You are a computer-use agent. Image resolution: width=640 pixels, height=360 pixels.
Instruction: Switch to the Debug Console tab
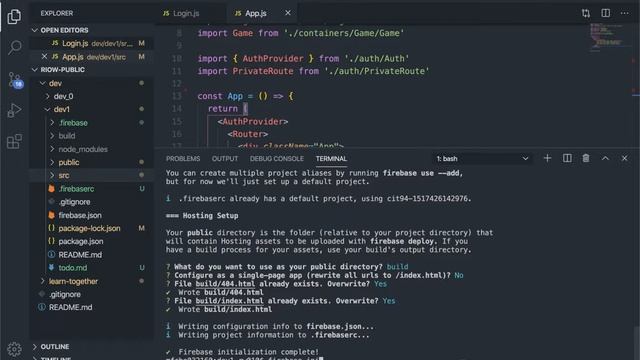point(276,158)
